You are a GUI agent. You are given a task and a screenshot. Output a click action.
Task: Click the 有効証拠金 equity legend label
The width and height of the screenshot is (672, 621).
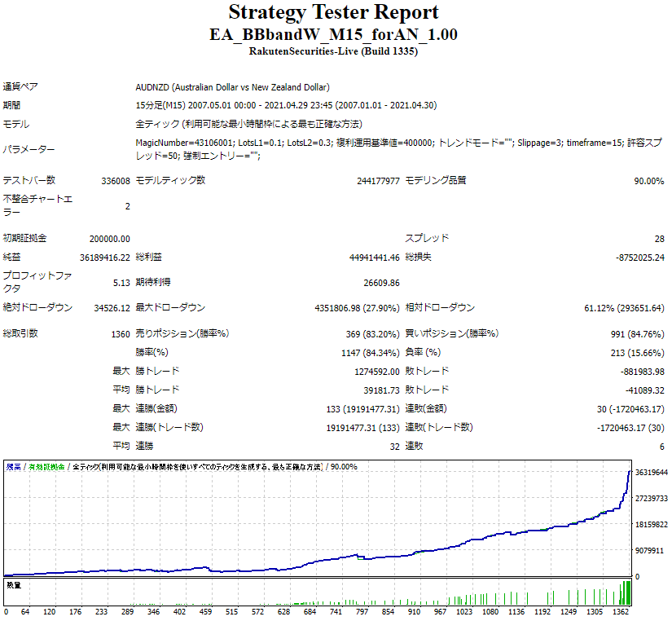point(46,467)
